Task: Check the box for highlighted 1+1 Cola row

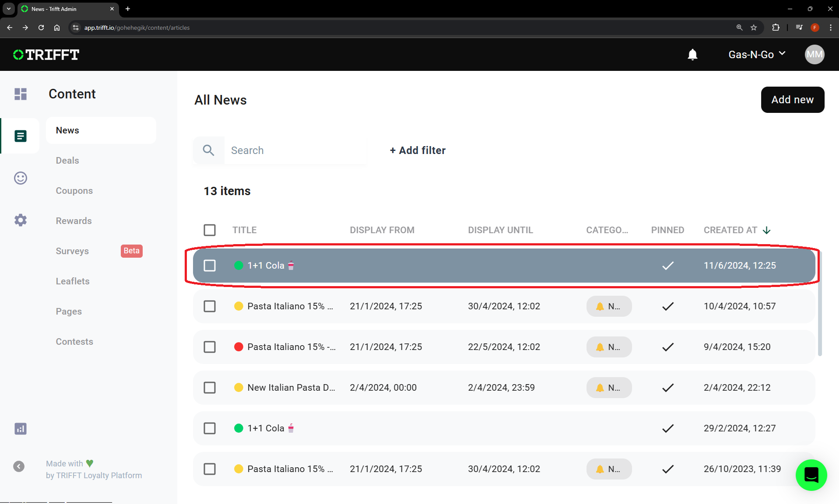Action: [x=210, y=266]
